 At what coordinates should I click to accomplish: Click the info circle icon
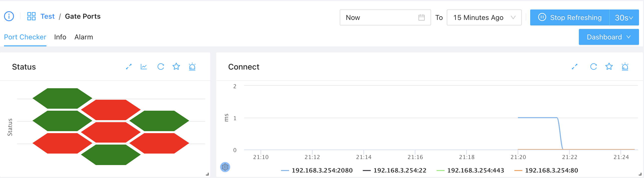tap(9, 16)
